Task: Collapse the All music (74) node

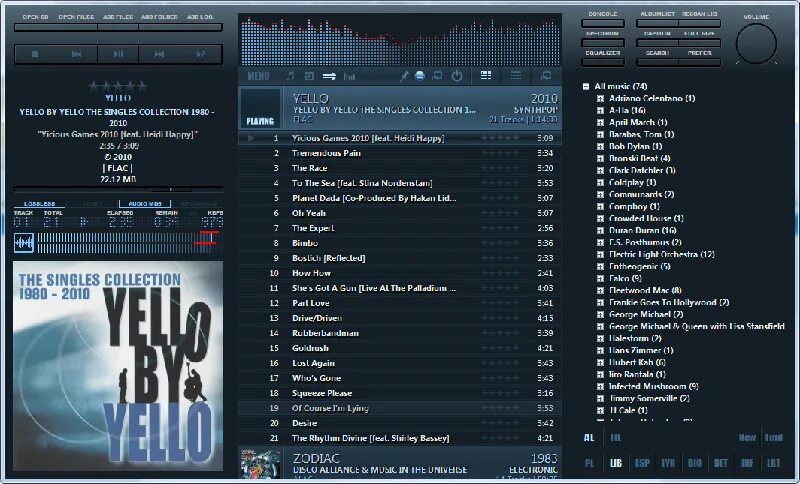Action: (586, 86)
